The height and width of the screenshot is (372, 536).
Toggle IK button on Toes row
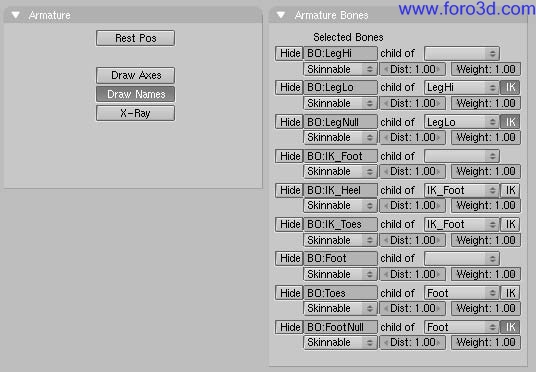pyautogui.click(x=510, y=293)
